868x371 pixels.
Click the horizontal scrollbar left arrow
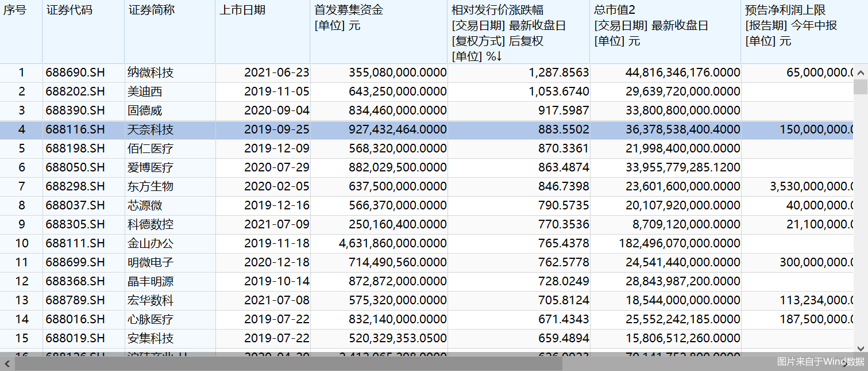click(7, 363)
